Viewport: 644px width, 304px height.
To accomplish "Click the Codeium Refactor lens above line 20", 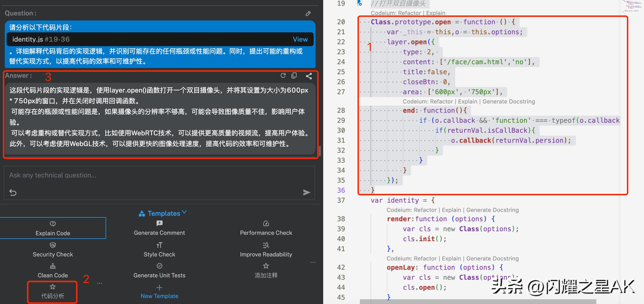I will coord(409,13).
